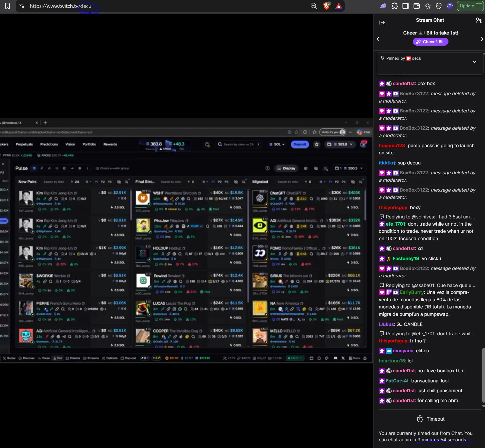Open itkktkrj's user card in chat
This screenshot has height=448, width=485.
click(387, 163)
